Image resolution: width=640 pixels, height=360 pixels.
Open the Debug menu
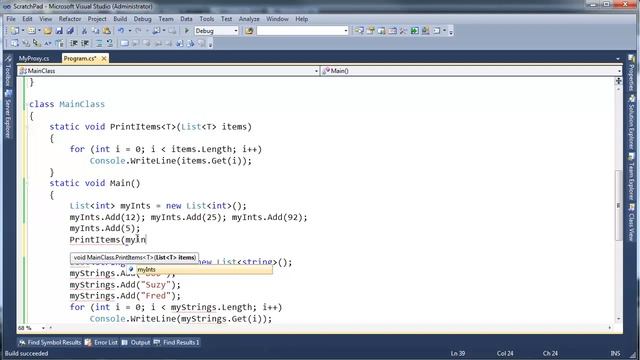coord(142,19)
